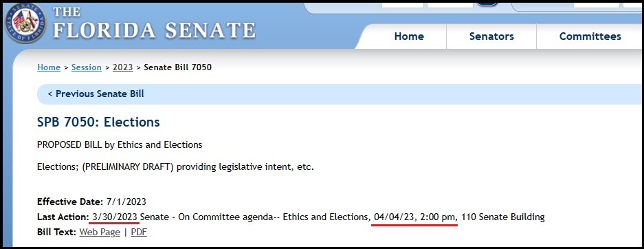Click the dark blue Go button at top
This screenshot has width=644, height=249.
click(487, 3)
